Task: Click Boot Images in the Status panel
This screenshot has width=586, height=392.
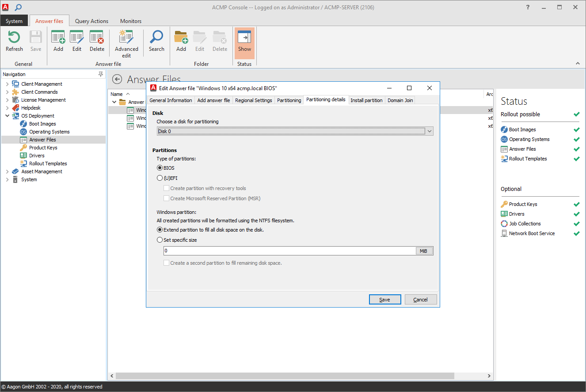Action: [522, 129]
